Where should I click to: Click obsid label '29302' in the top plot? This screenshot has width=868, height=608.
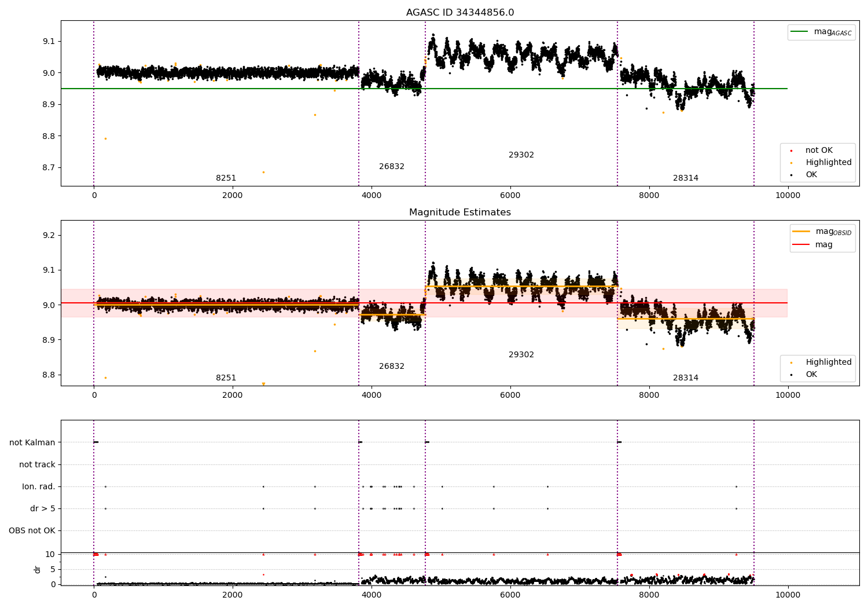[x=521, y=155]
